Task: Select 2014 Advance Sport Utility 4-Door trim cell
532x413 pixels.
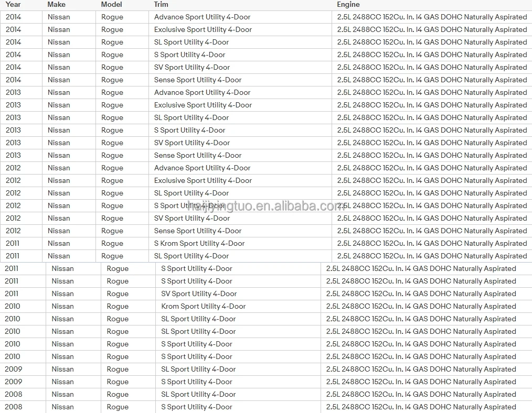Action: click(x=240, y=17)
